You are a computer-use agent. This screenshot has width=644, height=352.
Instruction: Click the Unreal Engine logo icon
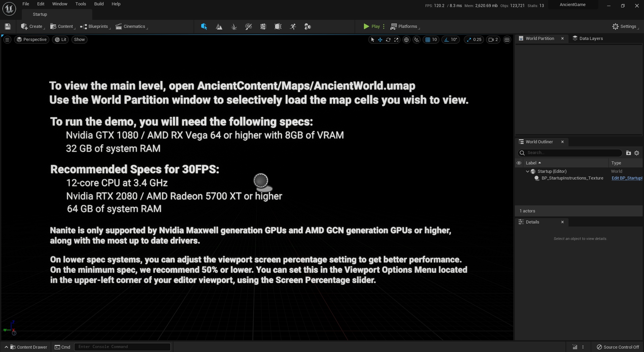(9, 9)
